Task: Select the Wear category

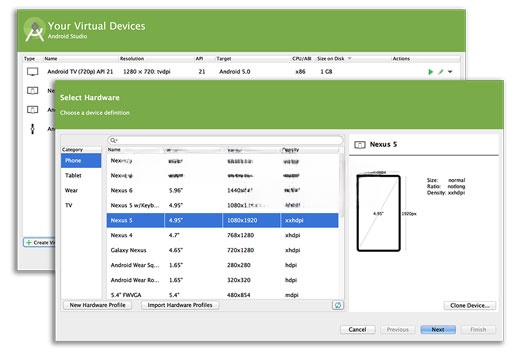Action: click(x=81, y=190)
